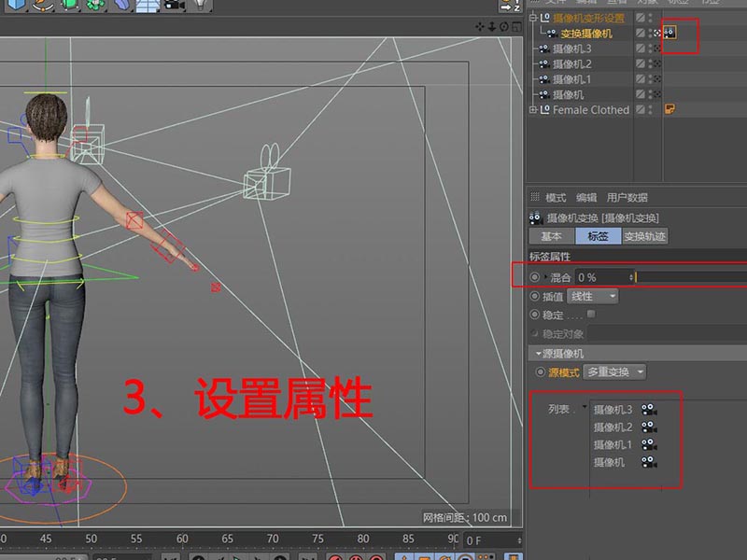Select the Spline pen tool icon in the toolbar

coord(41,7)
